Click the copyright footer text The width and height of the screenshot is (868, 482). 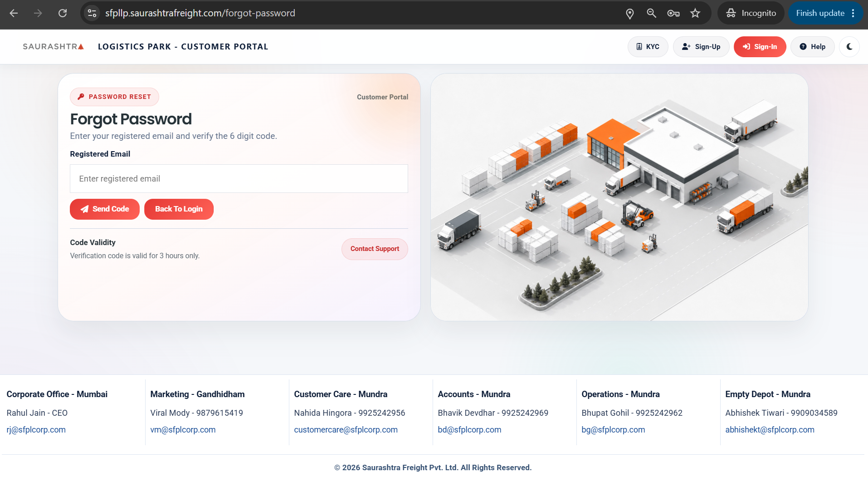tap(433, 468)
